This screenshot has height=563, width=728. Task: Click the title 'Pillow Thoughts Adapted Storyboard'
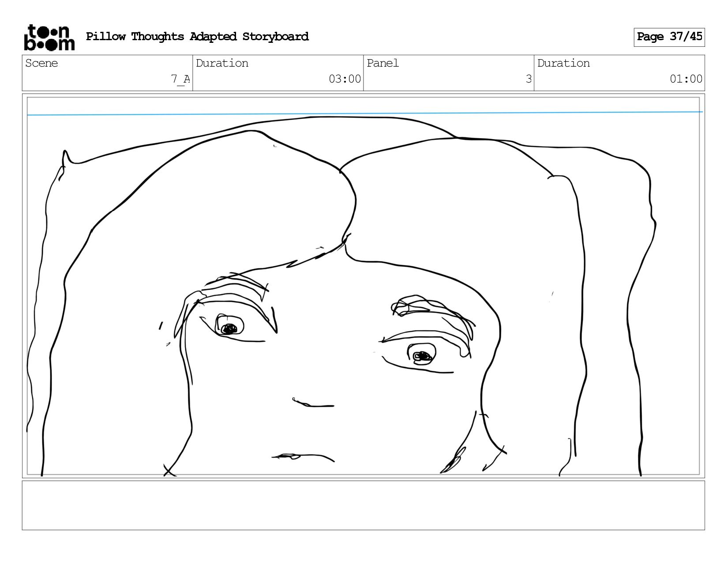(x=197, y=37)
